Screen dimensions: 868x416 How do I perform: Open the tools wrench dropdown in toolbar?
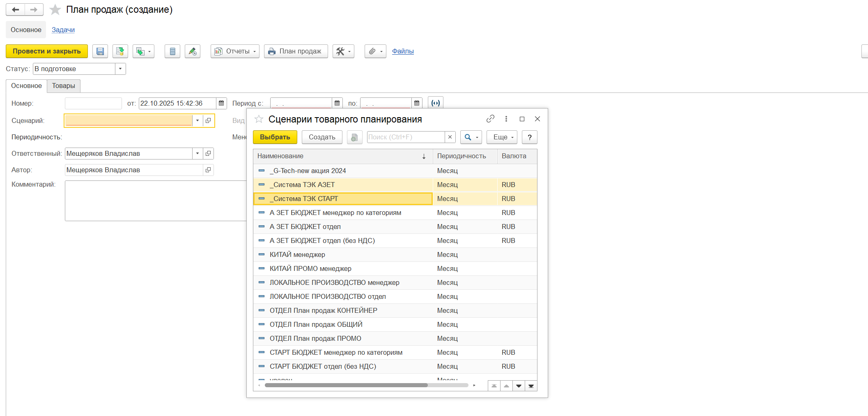click(x=343, y=51)
